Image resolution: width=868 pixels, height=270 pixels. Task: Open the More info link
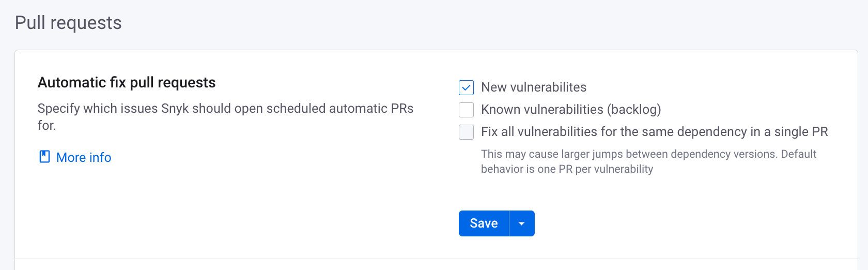84,157
